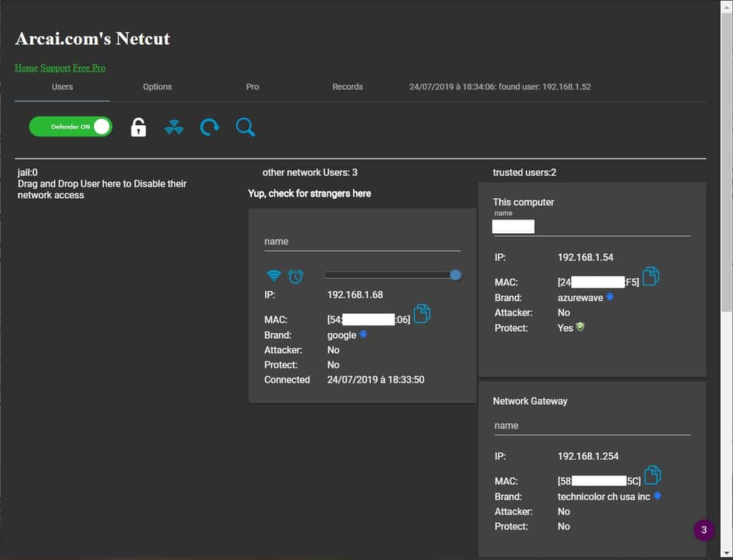
Task: Copy MAC address of 192.168.1.68 device
Action: click(422, 313)
